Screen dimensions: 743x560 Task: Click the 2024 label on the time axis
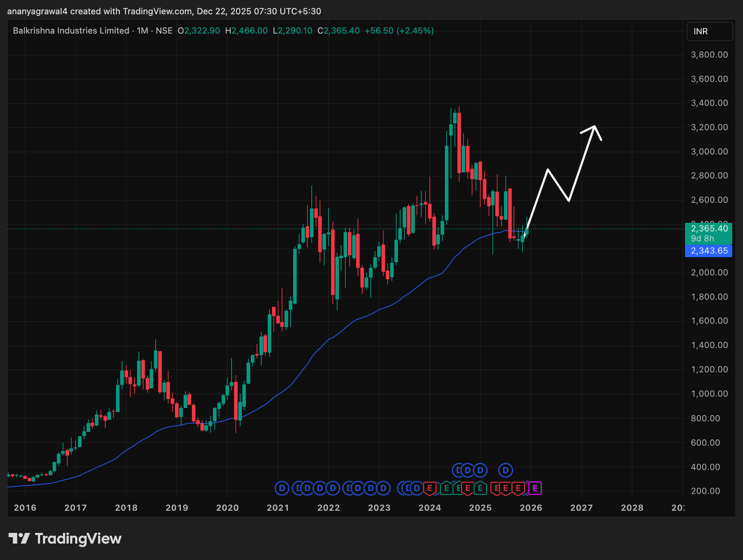coord(430,508)
